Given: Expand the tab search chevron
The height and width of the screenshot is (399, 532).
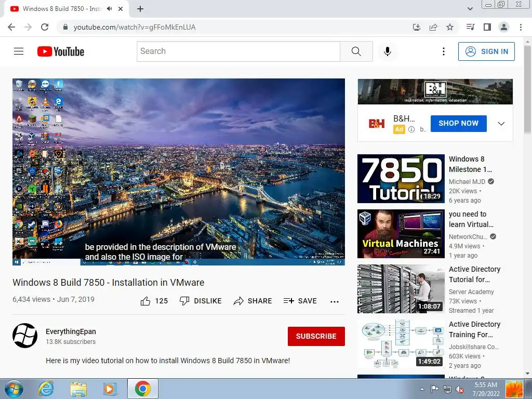Looking at the screenshot, I should [470, 9].
